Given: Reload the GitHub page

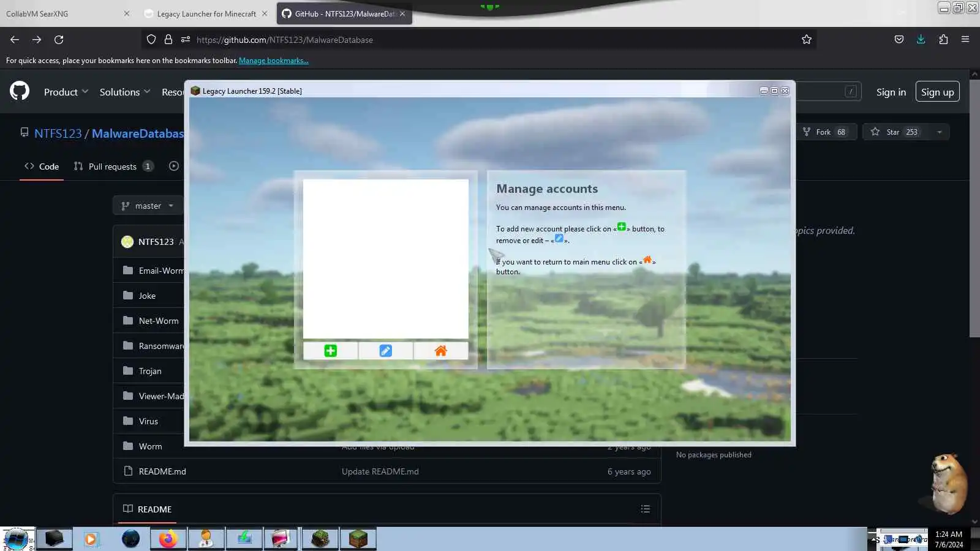Looking at the screenshot, I should (59, 40).
